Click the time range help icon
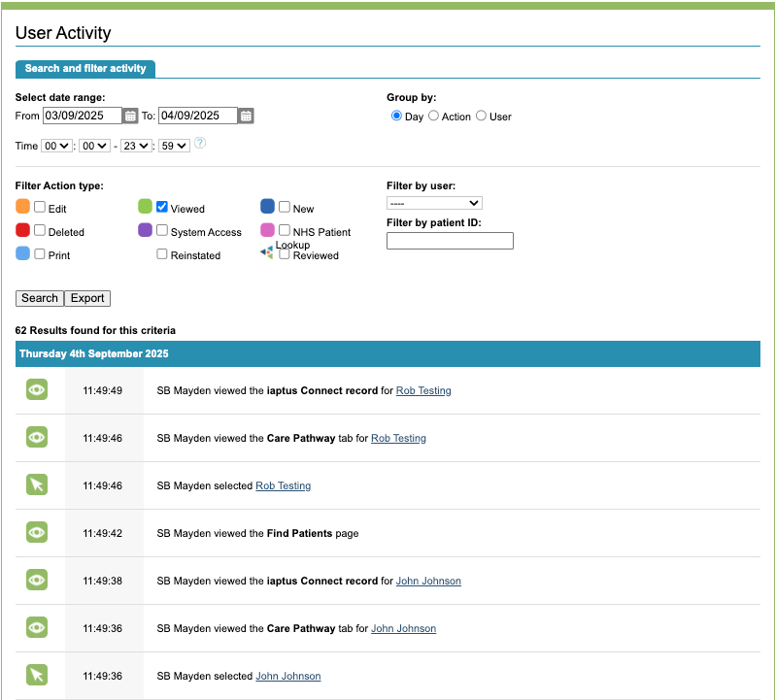 point(200,143)
